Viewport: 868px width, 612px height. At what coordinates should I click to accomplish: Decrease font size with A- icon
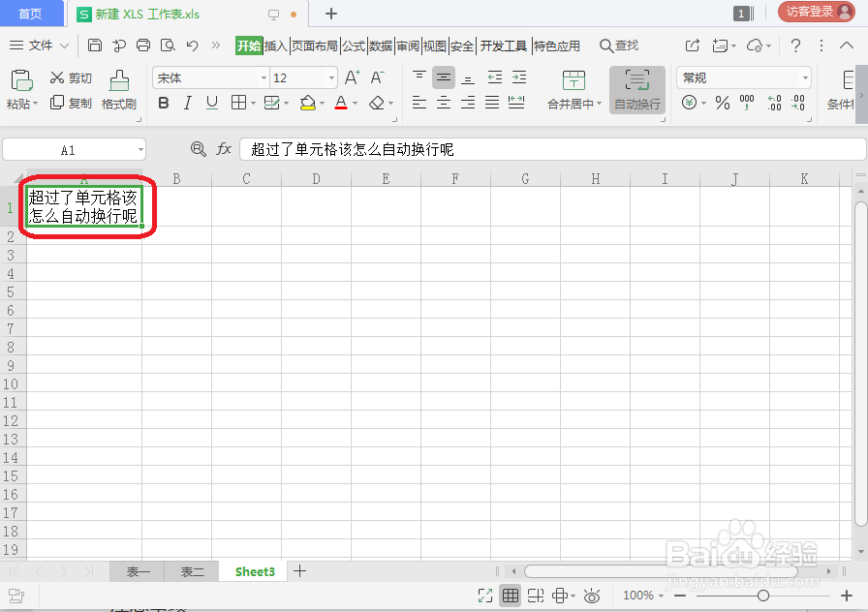(377, 77)
